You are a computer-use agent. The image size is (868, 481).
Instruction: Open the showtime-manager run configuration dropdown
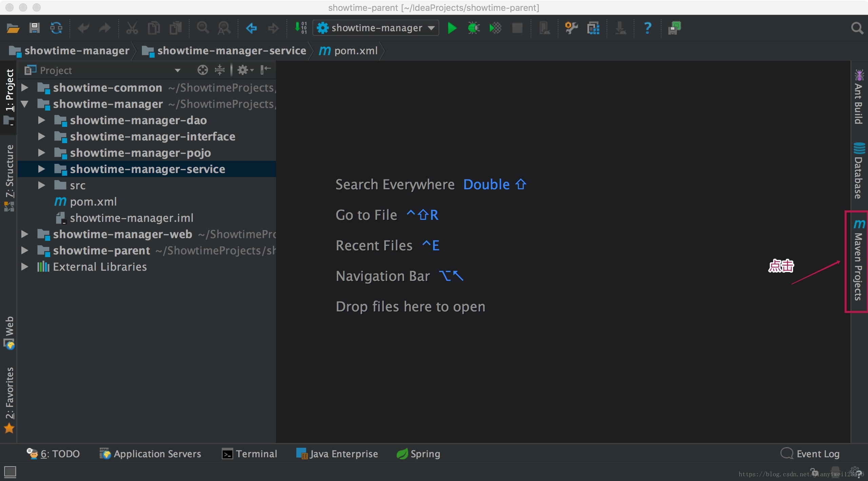coord(376,28)
